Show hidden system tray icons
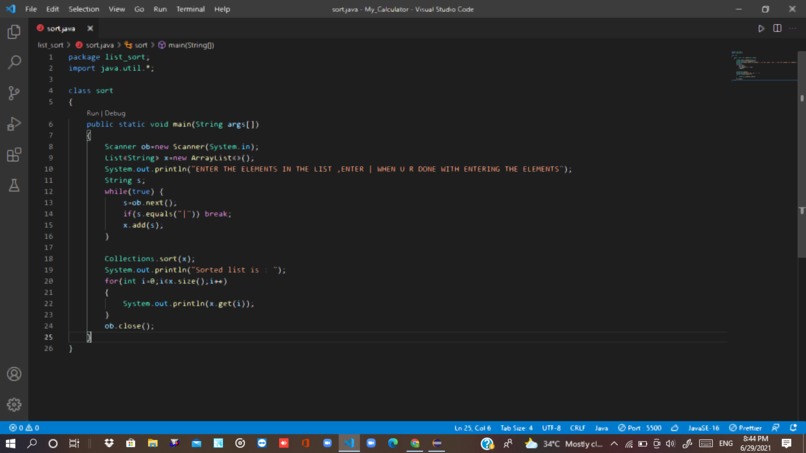 pos(614,443)
